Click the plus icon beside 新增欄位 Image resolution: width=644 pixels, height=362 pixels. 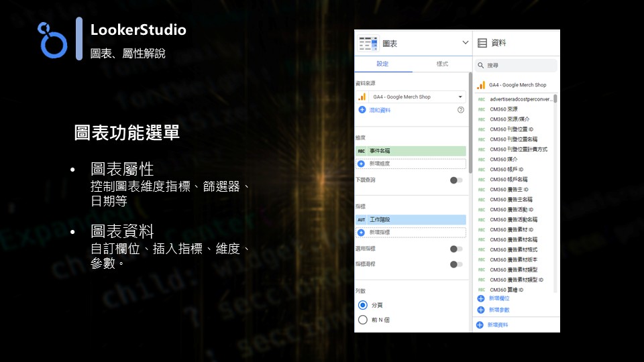click(480, 298)
